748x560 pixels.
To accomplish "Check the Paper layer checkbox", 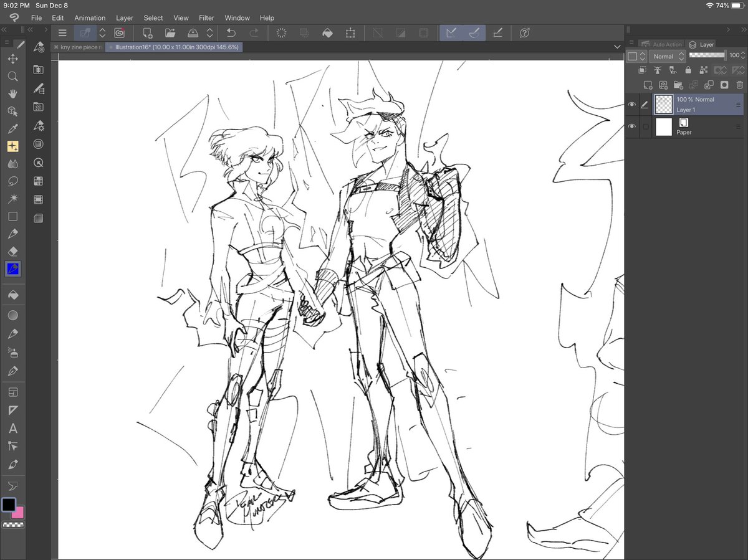I will point(646,126).
